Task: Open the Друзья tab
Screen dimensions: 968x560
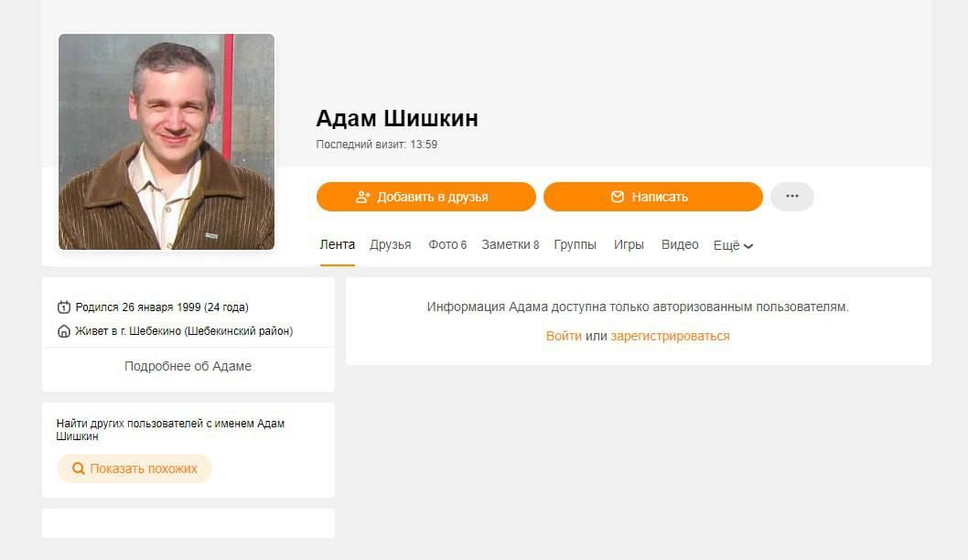Action: pos(390,244)
